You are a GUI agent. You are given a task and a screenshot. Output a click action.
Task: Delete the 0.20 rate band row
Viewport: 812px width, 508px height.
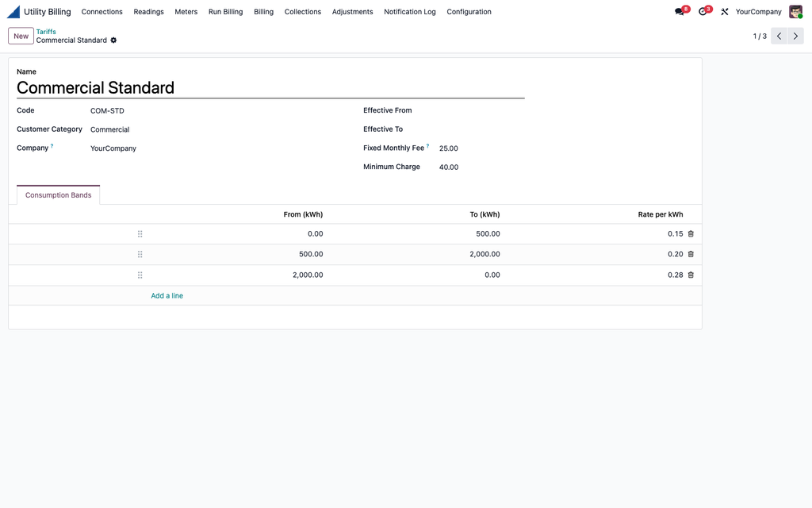click(691, 254)
